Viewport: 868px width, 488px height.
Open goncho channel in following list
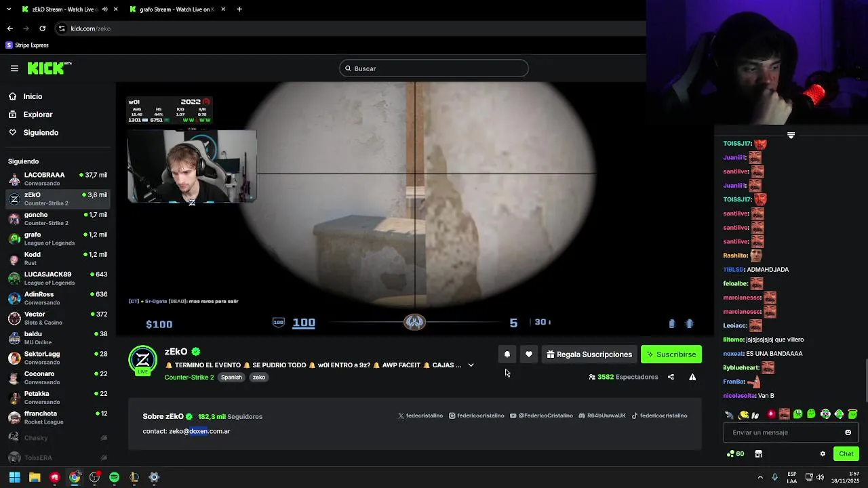[58, 218]
